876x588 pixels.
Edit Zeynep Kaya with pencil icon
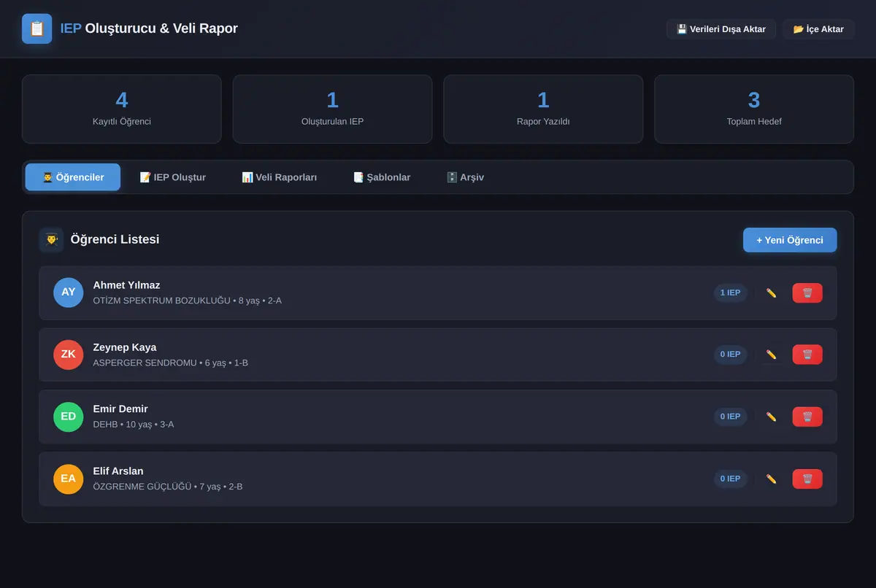pos(771,355)
